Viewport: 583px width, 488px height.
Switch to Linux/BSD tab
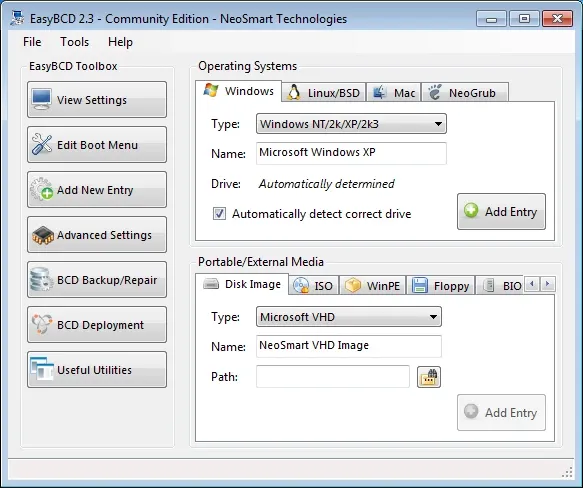click(324, 93)
